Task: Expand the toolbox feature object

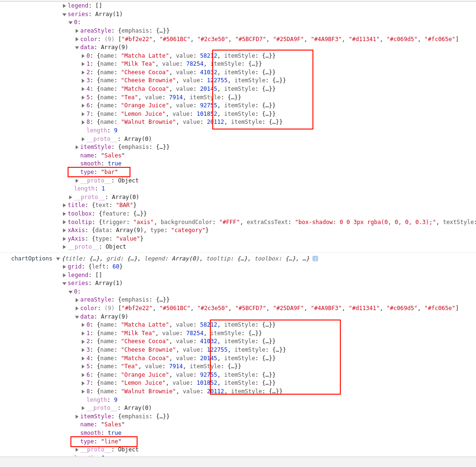Action: pos(65,213)
